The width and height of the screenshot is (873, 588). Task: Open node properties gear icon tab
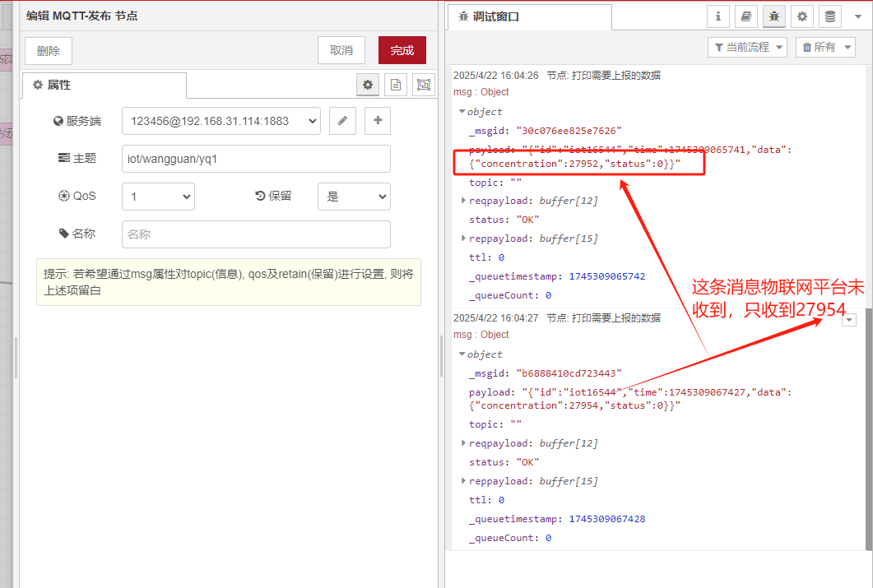click(368, 85)
